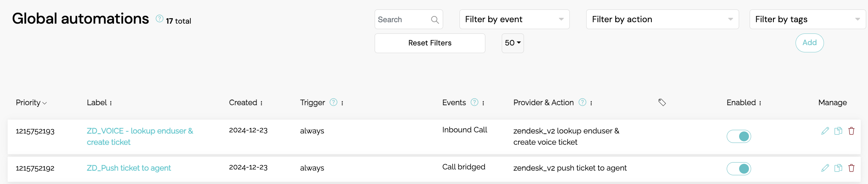The height and width of the screenshot is (184, 868).
Task: Click the Call bridged event cell
Action: pos(463,167)
